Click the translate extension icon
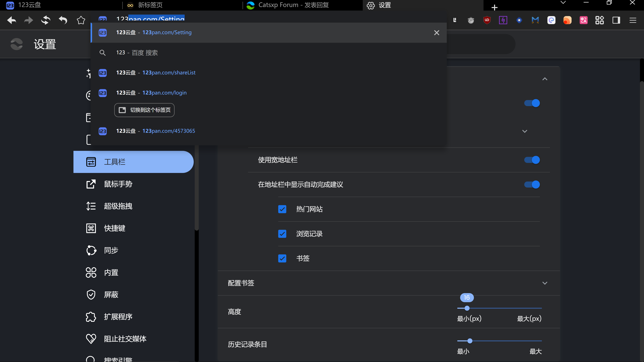Image resolution: width=644 pixels, height=362 pixels. pyautogui.click(x=583, y=20)
